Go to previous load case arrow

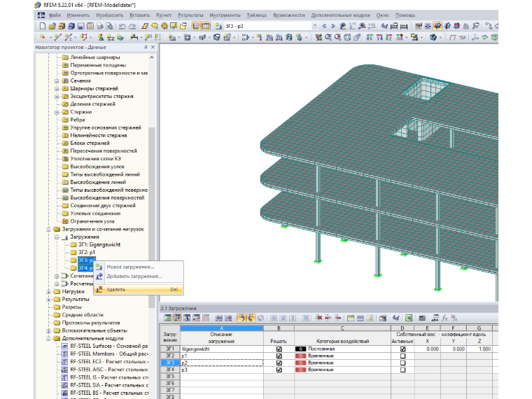[324, 26]
